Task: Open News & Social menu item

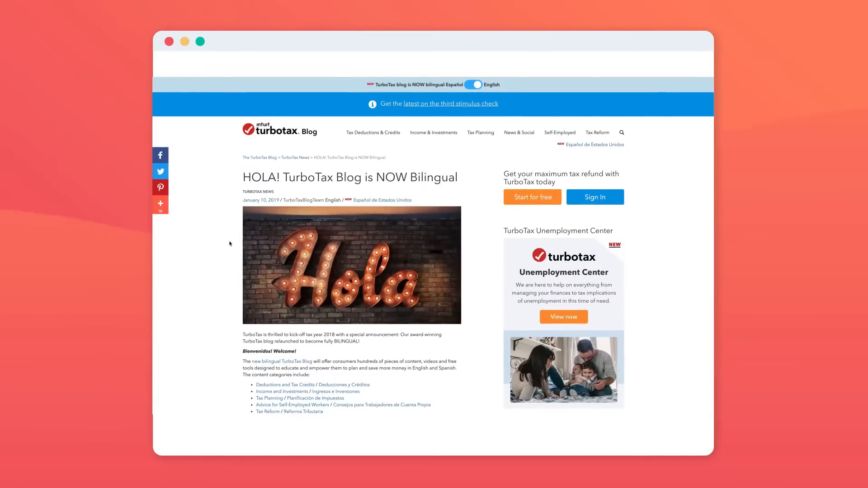Action: click(519, 132)
